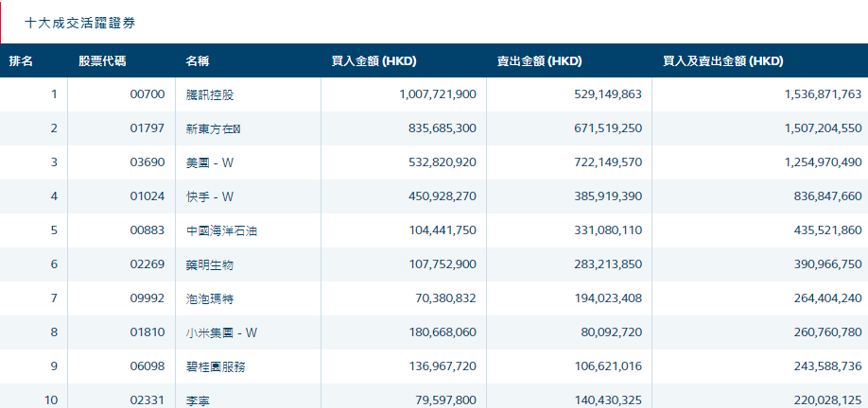Click total amount 1,254,970,490

(x=824, y=162)
